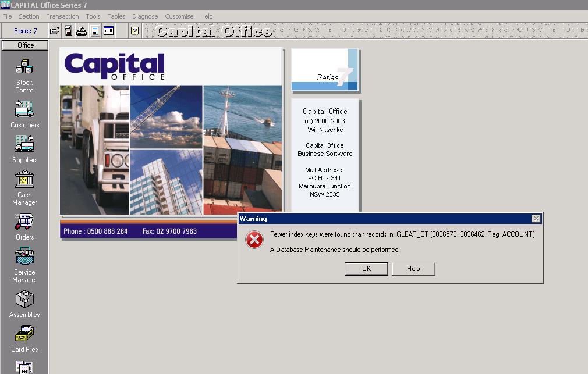Launch the Cash Manager module
The width and height of the screenshot is (588, 374).
(x=25, y=188)
